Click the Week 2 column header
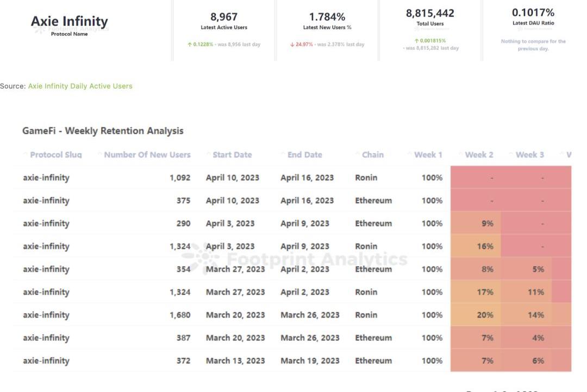 click(479, 155)
